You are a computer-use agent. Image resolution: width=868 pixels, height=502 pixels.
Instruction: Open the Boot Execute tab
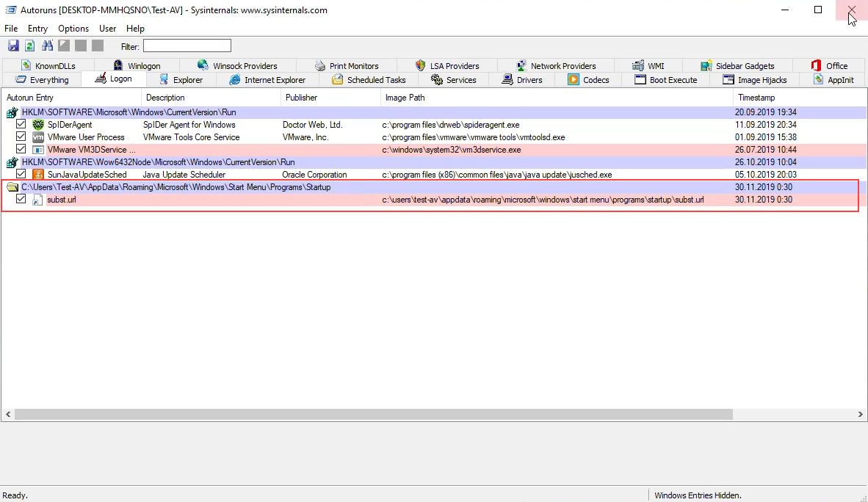click(x=666, y=80)
